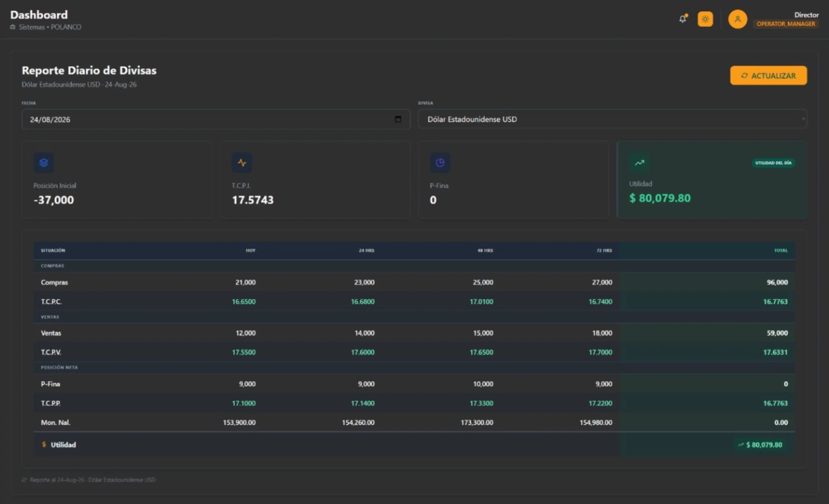Click T.C.P.P. 48 HRS value 17.3300

[482, 403]
